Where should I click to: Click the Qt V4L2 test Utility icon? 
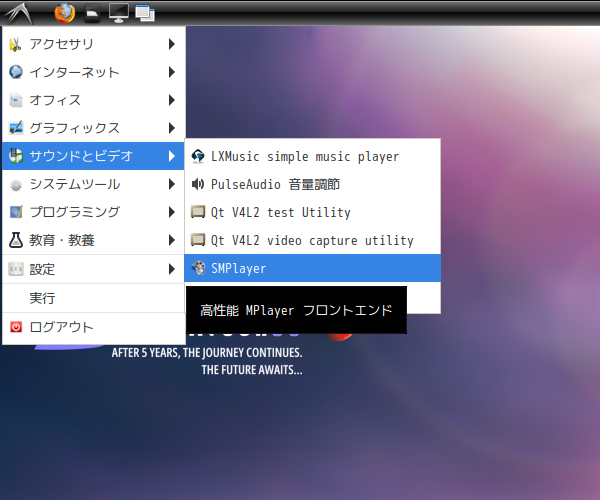(198, 212)
